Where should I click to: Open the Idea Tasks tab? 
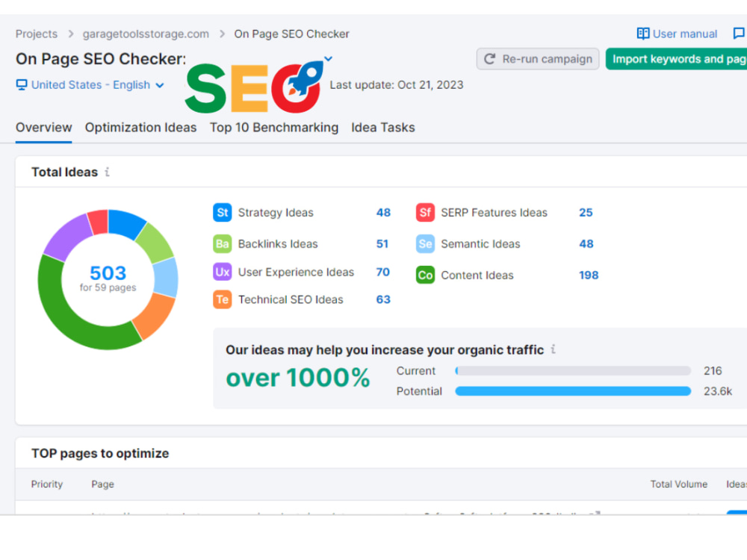(x=383, y=128)
